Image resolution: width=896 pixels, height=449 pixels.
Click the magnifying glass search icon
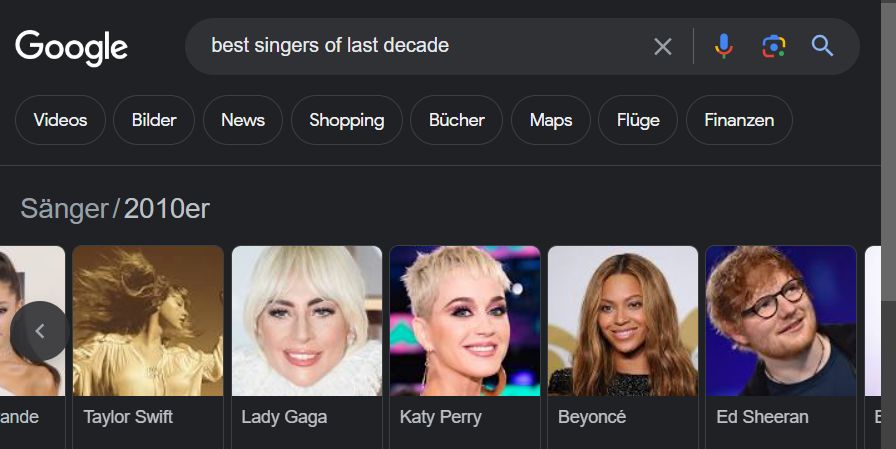pos(822,46)
